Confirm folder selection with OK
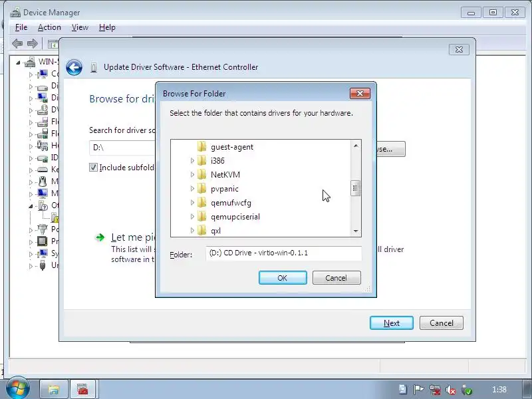532x399 pixels. coord(283,278)
